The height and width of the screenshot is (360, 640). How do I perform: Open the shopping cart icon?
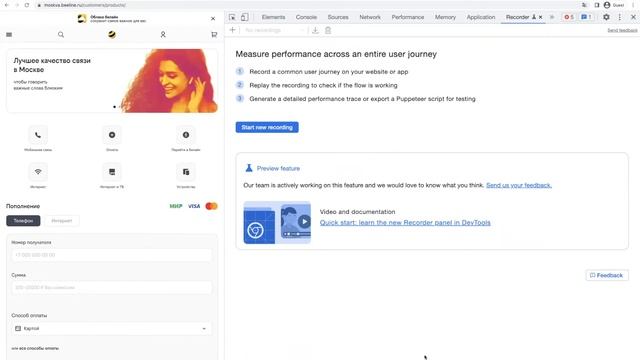[214, 35]
